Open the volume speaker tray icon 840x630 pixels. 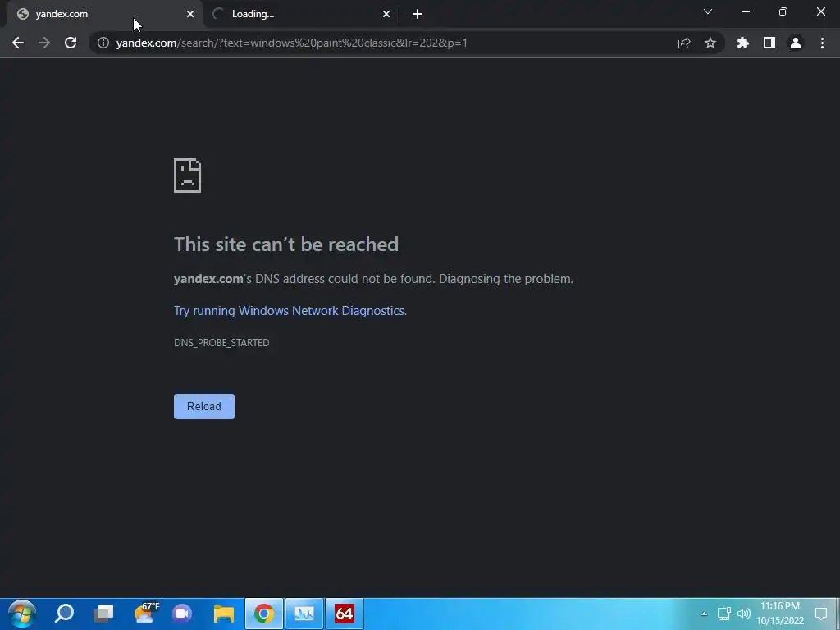coord(743,614)
